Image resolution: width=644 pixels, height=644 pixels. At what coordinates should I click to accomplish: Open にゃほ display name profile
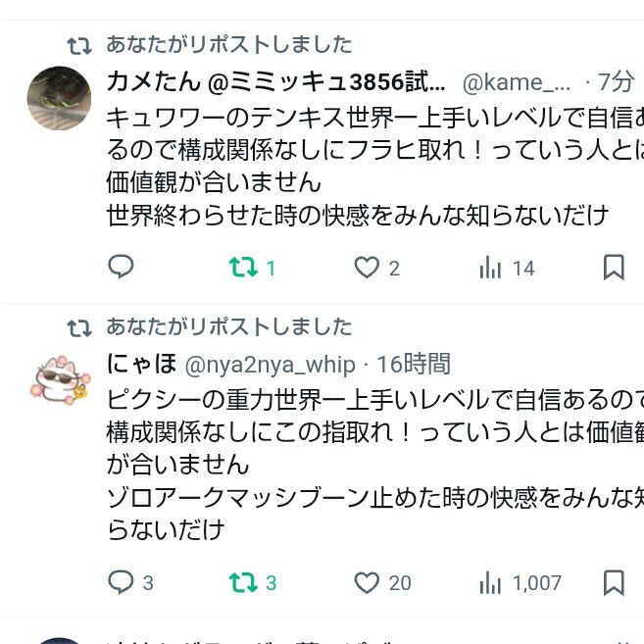pos(142,364)
